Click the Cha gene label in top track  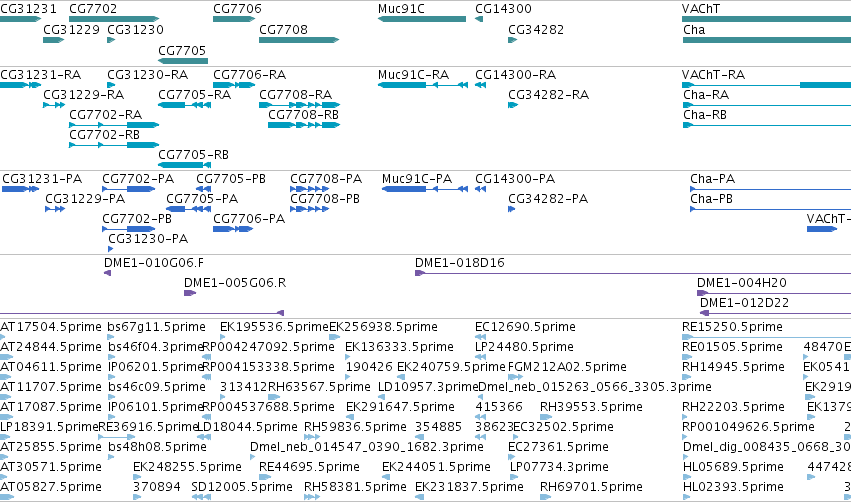tap(694, 30)
